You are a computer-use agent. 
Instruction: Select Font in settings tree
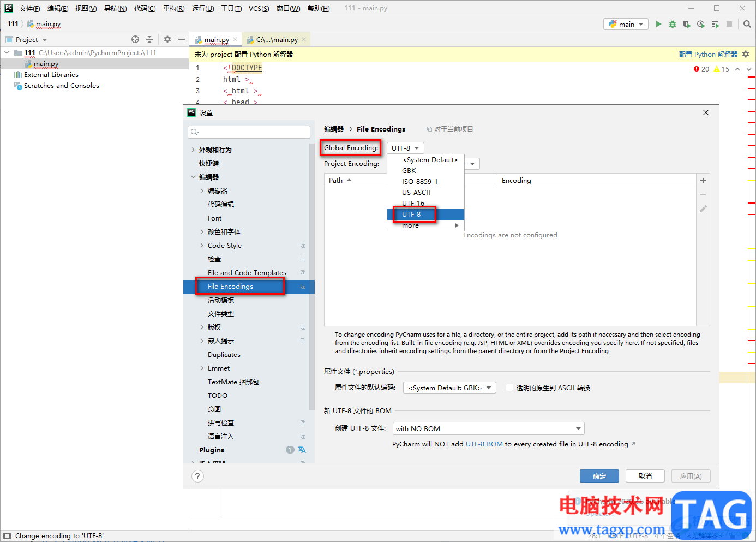[x=214, y=218]
